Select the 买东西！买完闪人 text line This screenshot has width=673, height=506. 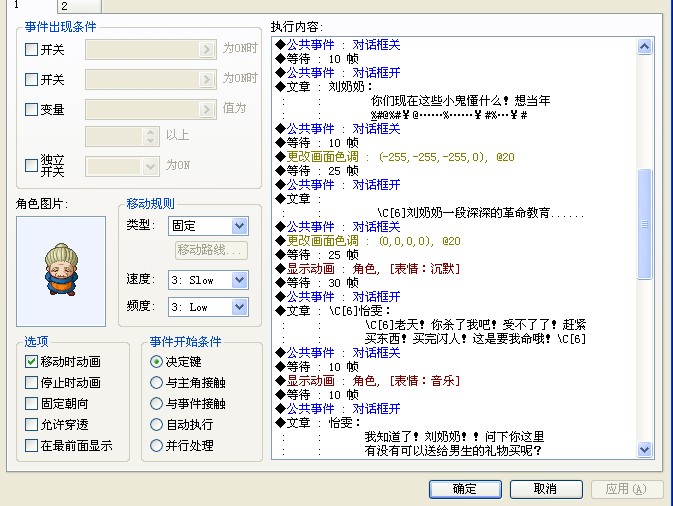[475, 339]
